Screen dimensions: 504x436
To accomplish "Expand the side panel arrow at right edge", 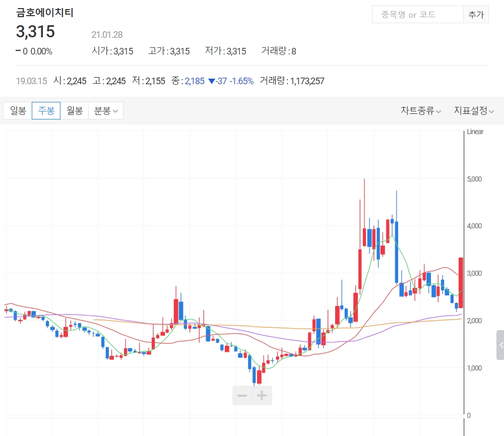I will tap(500, 345).
